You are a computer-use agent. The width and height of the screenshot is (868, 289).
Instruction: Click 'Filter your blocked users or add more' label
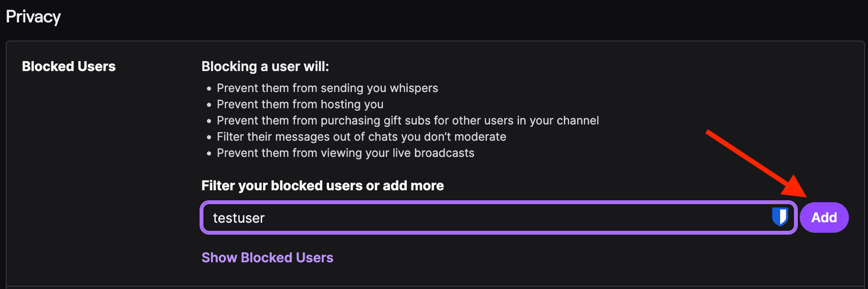322,186
